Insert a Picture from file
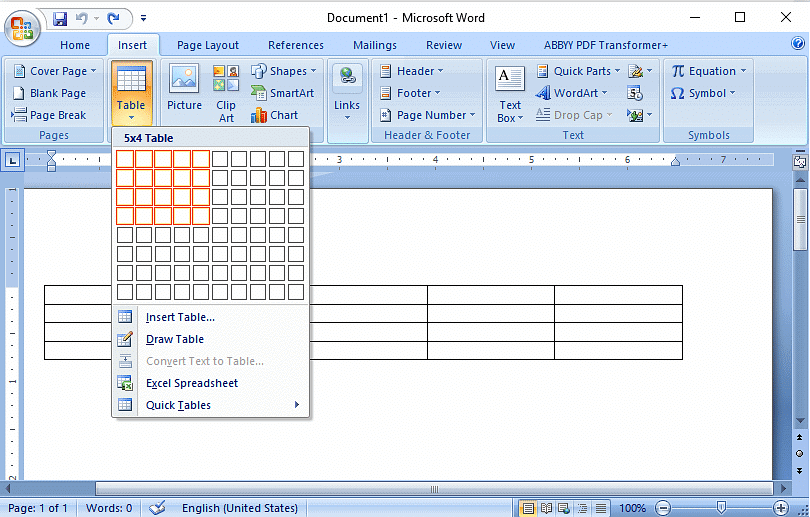810x517 pixels. [184, 87]
